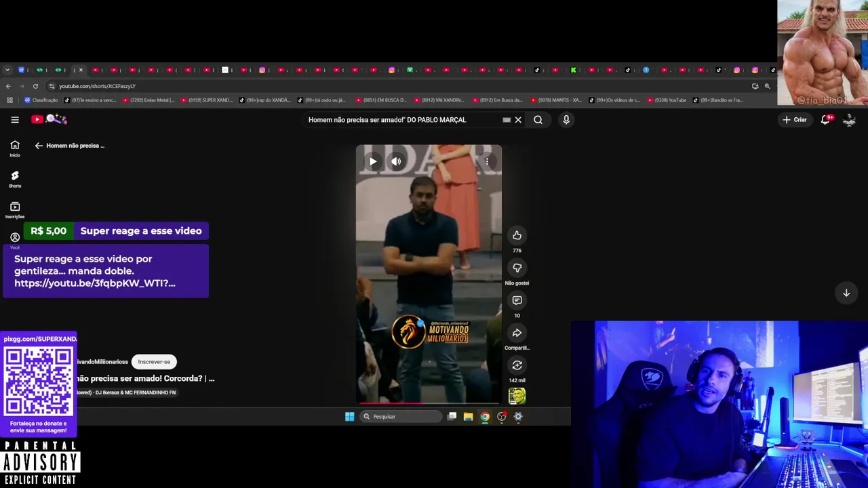Open the notifications bell

coord(826,120)
